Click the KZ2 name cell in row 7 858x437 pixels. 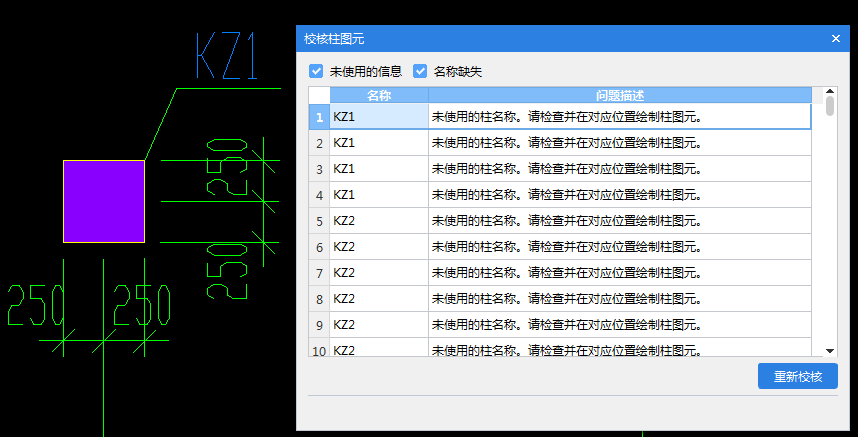(x=379, y=273)
